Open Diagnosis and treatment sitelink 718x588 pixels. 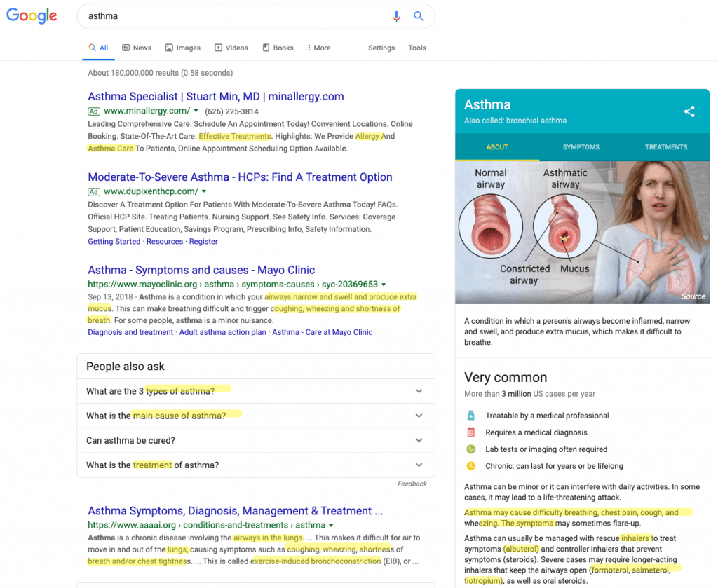130,332
